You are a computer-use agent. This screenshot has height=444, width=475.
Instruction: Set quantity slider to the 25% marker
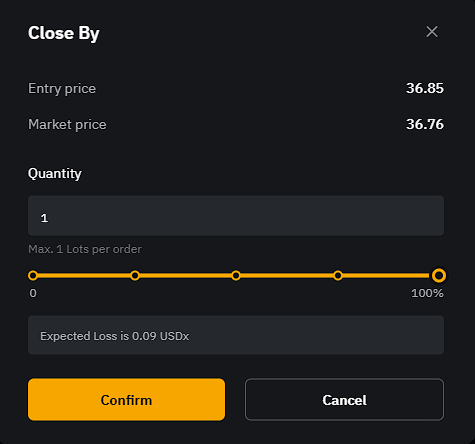click(x=135, y=276)
